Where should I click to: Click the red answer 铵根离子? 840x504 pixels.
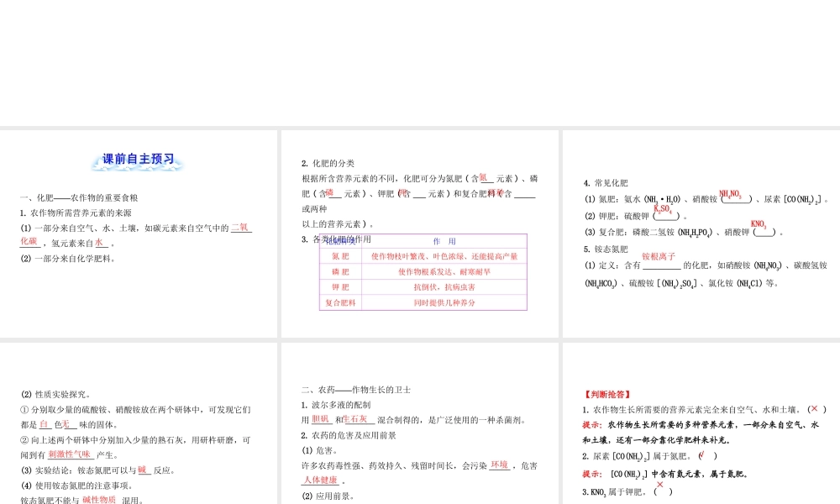click(x=659, y=256)
